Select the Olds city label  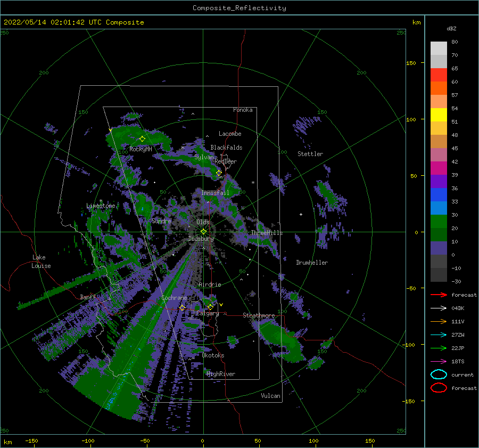tap(203, 222)
